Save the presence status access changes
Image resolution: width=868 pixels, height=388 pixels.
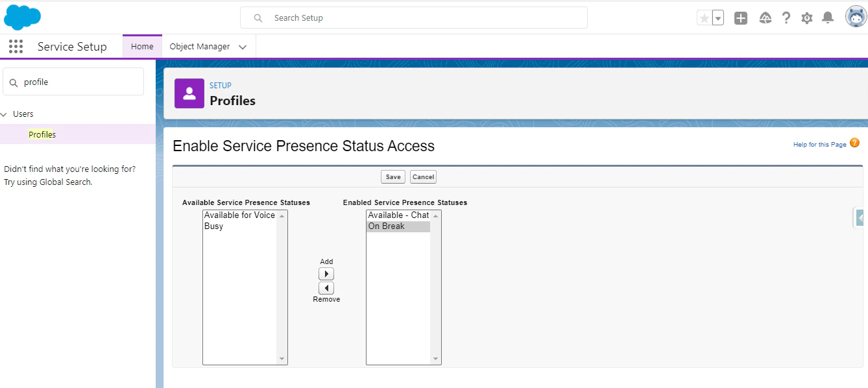(x=392, y=176)
